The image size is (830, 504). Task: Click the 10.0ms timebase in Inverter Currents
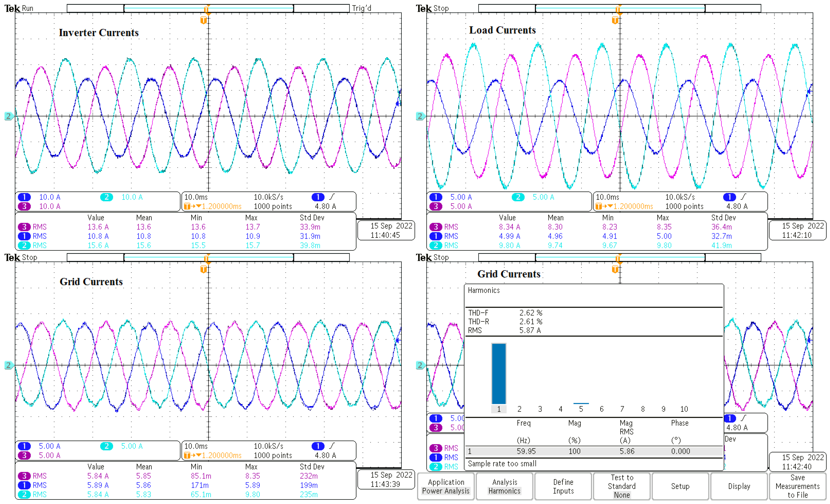pyautogui.click(x=196, y=197)
